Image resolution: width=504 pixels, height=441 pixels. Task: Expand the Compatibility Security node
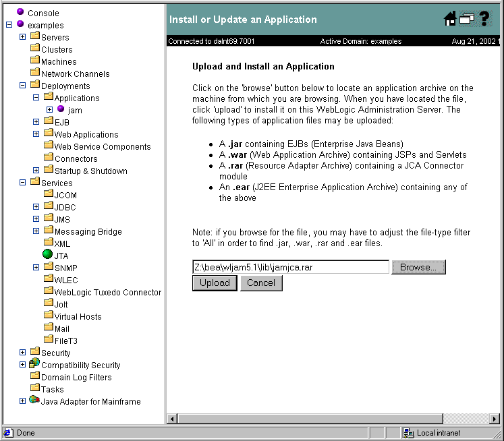coord(22,364)
